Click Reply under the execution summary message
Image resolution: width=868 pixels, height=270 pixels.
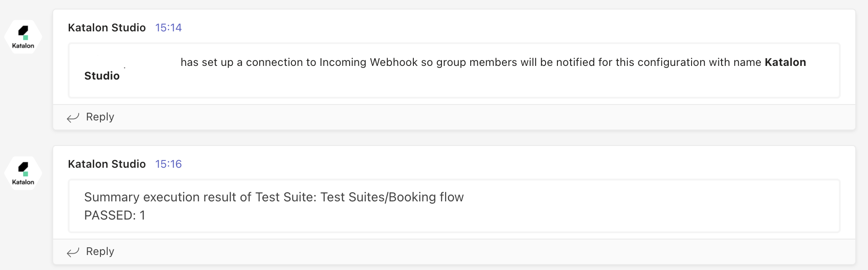click(x=100, y=251)
